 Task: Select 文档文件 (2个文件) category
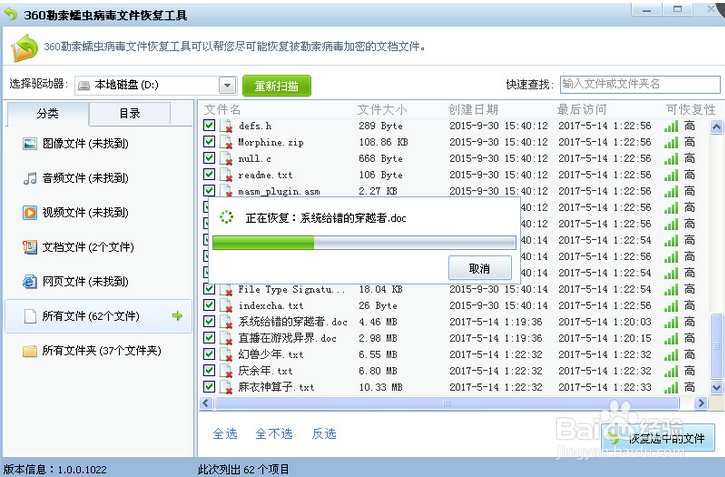coord(79,247)
